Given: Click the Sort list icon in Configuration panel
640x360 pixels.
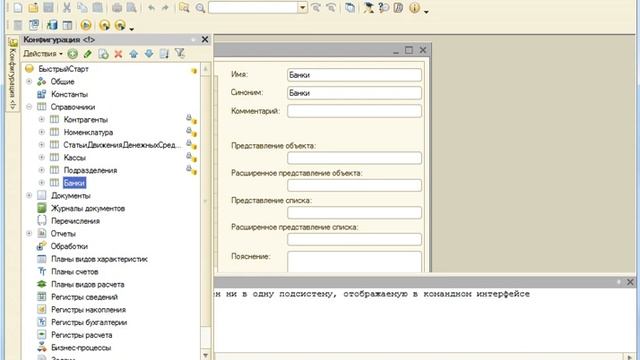Looking at the screenshot, I should [164, 53].
